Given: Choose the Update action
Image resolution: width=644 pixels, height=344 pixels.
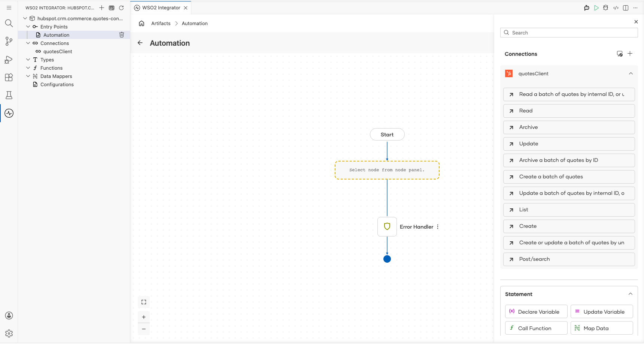Looking at the screenshot, I should coord(569,144).
